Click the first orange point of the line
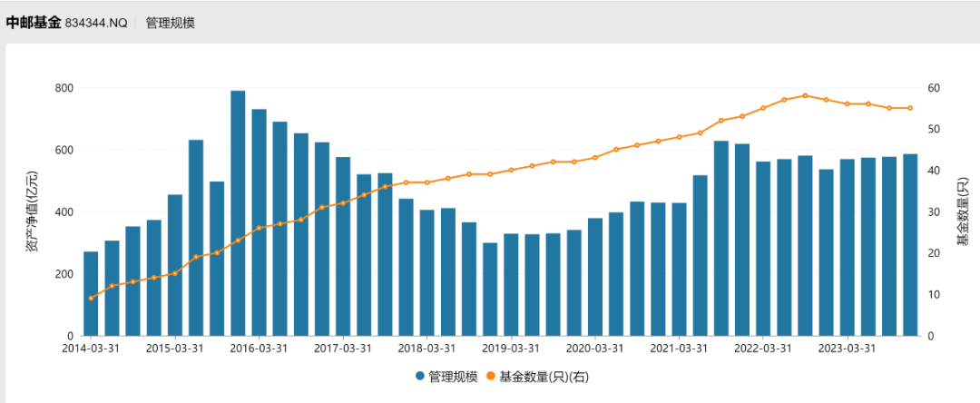 (x=91, y=299)
